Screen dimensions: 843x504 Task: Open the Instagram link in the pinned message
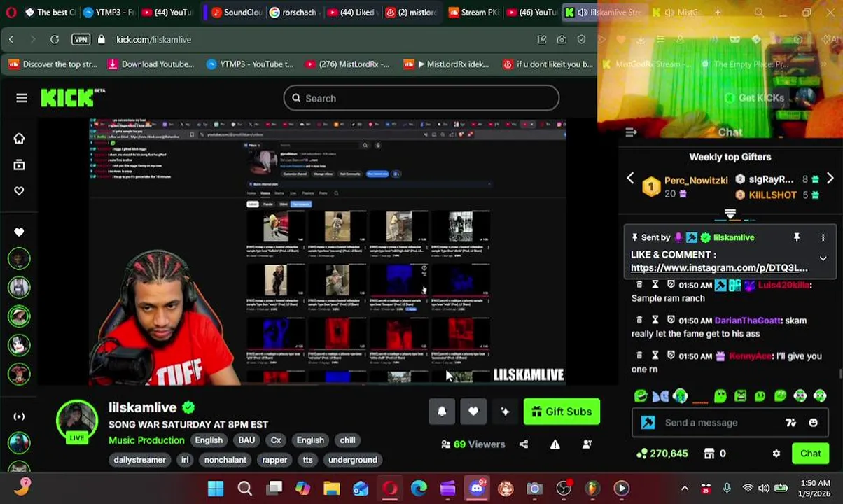tap(719, 268)
